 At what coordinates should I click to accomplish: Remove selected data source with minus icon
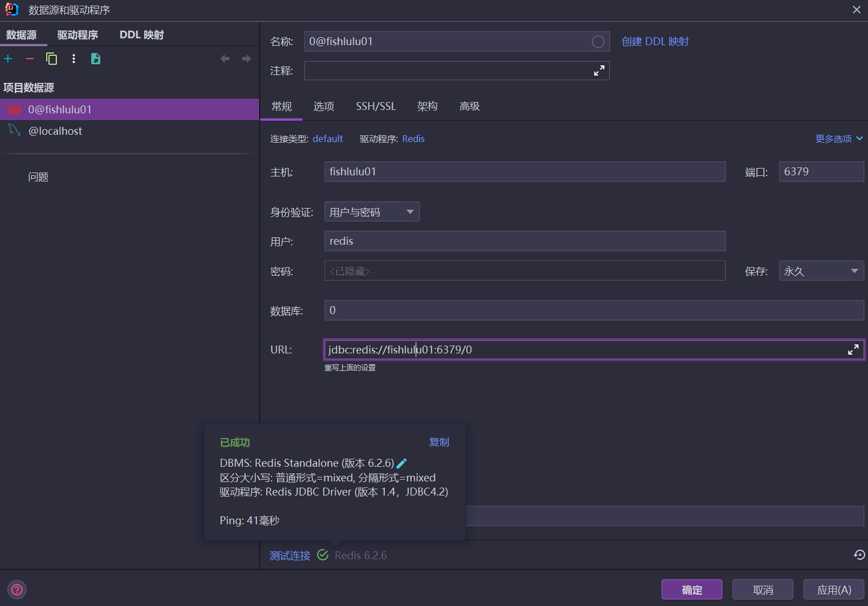(x=30, y=59)
